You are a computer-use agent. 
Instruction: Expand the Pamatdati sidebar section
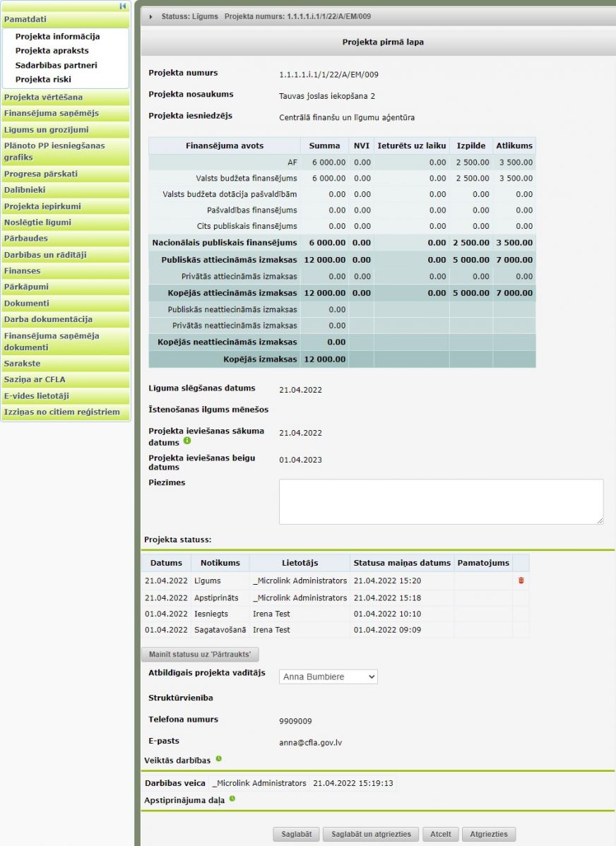[x=65, y=20]
